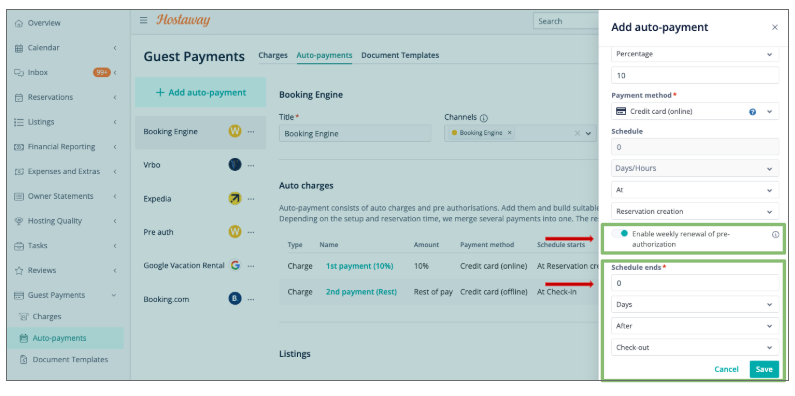
Task: Open the three-dot menu for Booking.com
Action: [x=251, y=299]
